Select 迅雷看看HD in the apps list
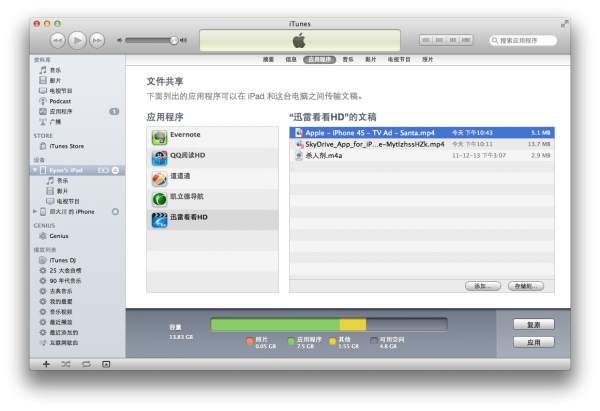The image size is (600, 411). (212, 220)
